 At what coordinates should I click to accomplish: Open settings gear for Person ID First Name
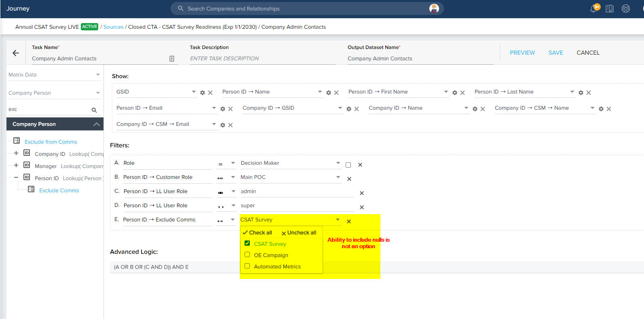click(455, 93)
